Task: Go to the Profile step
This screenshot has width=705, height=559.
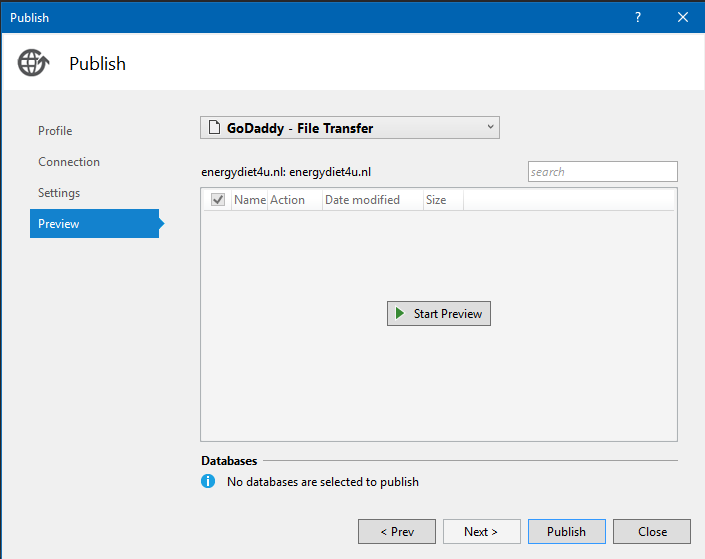Action: click(55, 131)
